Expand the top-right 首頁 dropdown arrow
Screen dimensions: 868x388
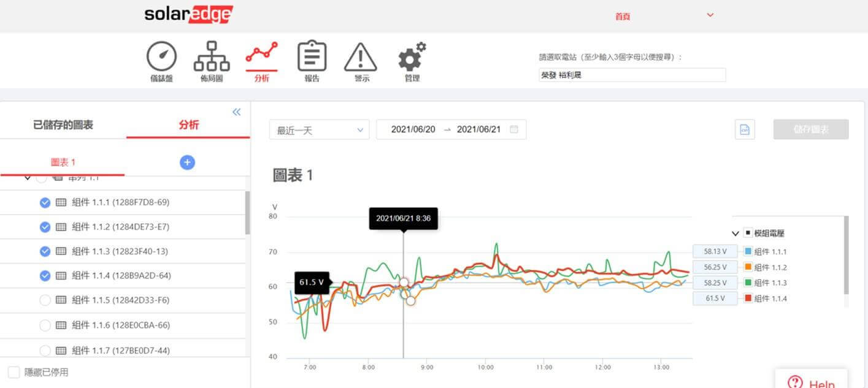710,15
